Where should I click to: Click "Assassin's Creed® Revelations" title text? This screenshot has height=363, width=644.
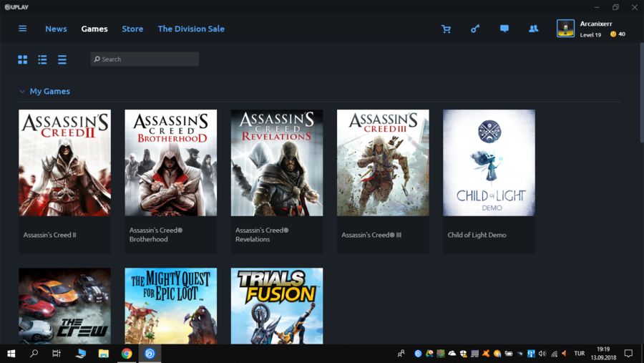coord(262,235)
